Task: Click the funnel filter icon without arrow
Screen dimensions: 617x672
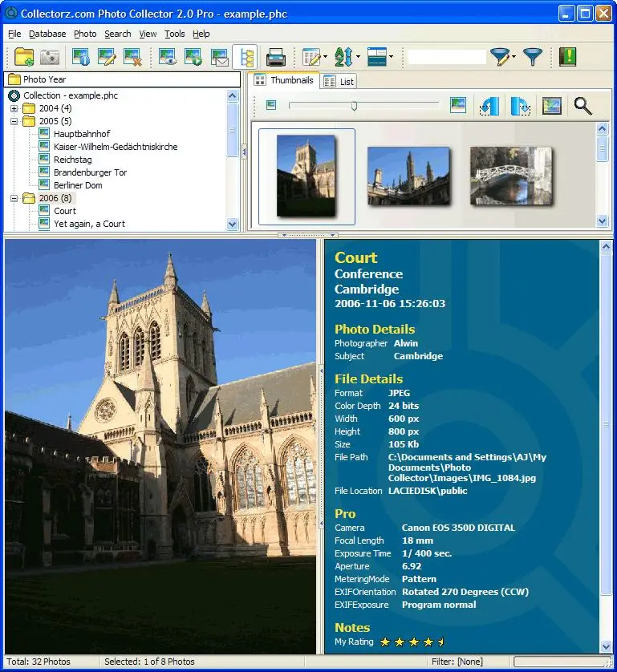Action: pos(532,57)
